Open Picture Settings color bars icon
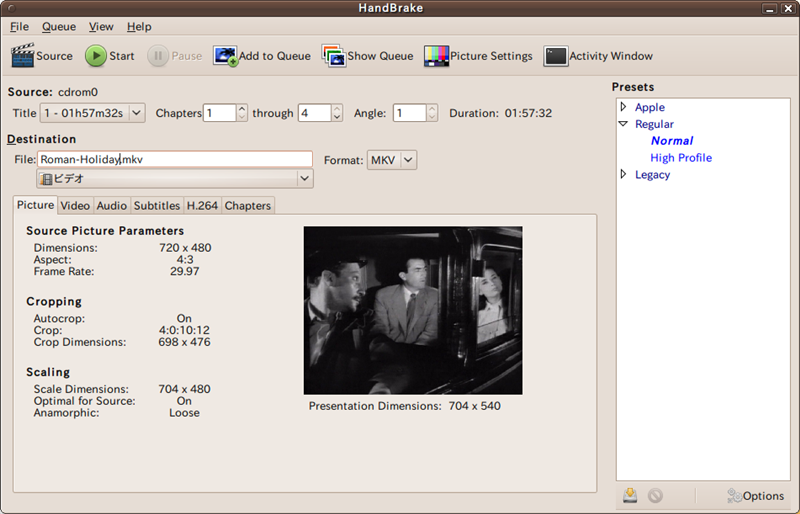 [436, 56]
